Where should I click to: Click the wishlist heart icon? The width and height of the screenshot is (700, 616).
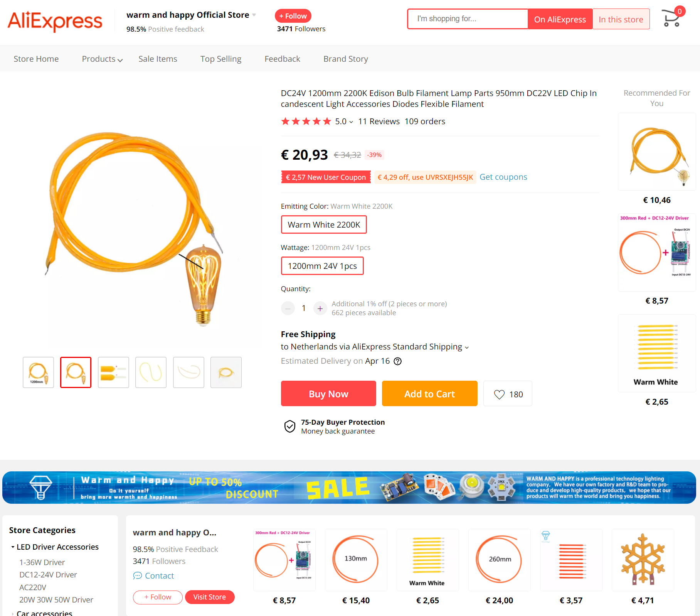pos(499,394)
